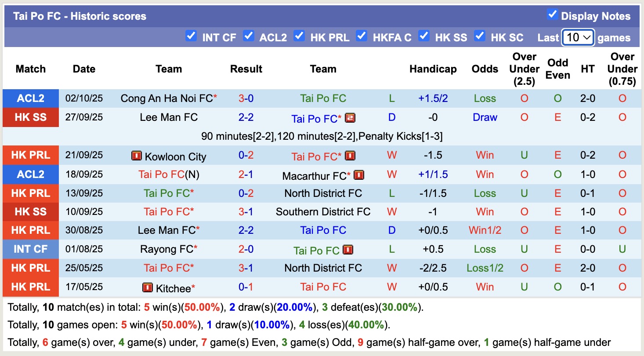
Task: Select the Lee Man FC team link
Action: coord(168,117)
